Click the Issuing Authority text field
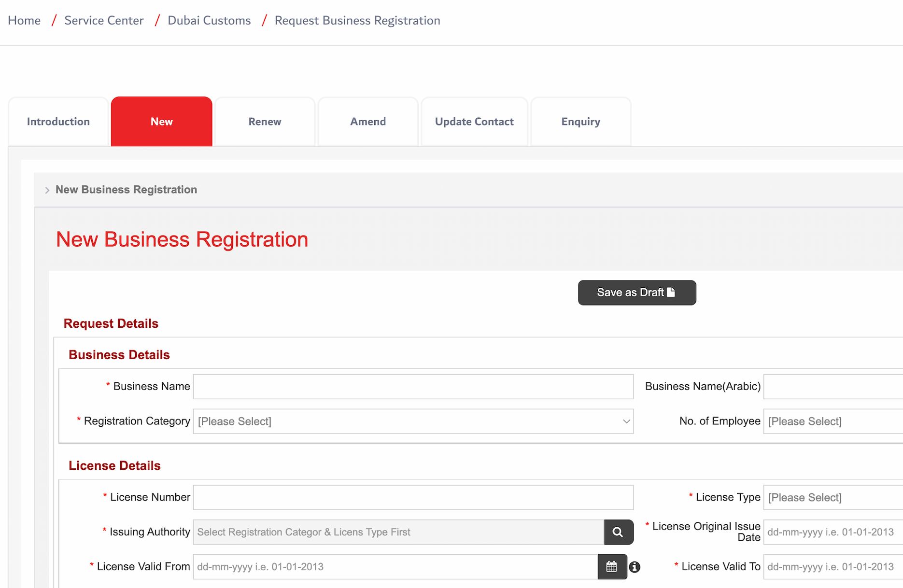Screen dimensions: 903x588 tap(399, 532)
